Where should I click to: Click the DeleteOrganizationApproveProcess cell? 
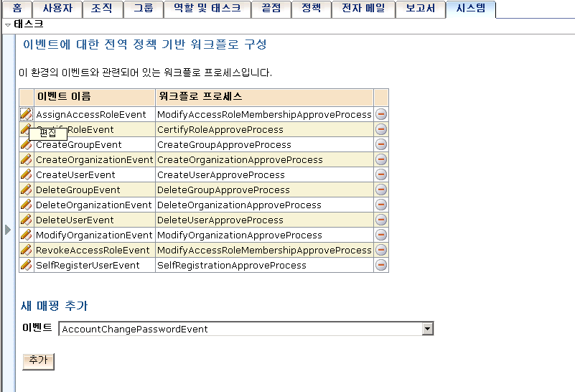264,205
